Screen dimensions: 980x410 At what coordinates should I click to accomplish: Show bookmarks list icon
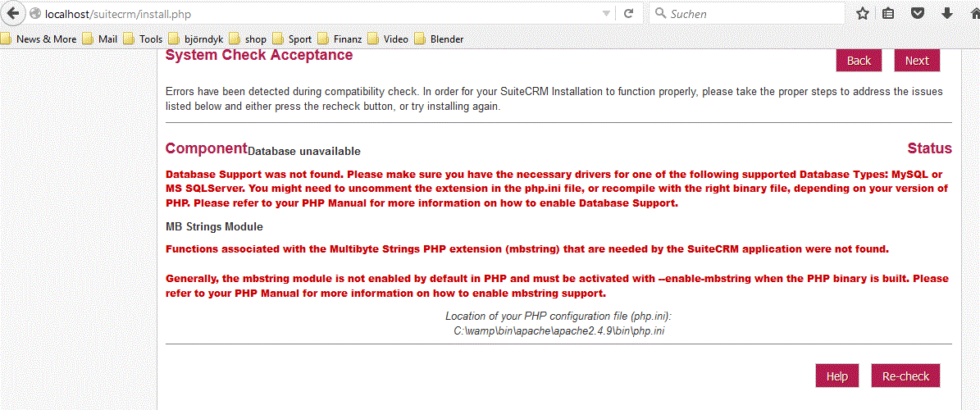tap(887, 13)
